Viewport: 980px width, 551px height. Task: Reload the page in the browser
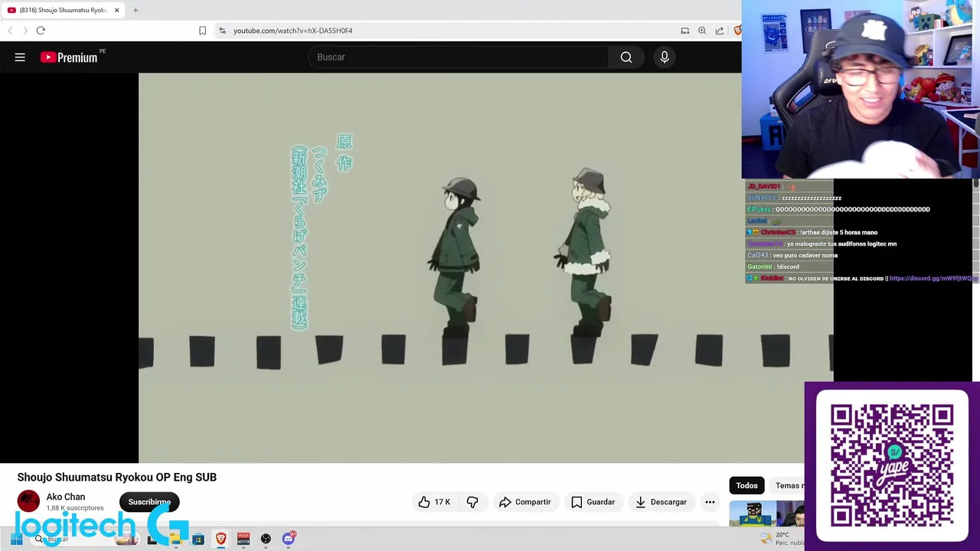(x=41, y=31)
